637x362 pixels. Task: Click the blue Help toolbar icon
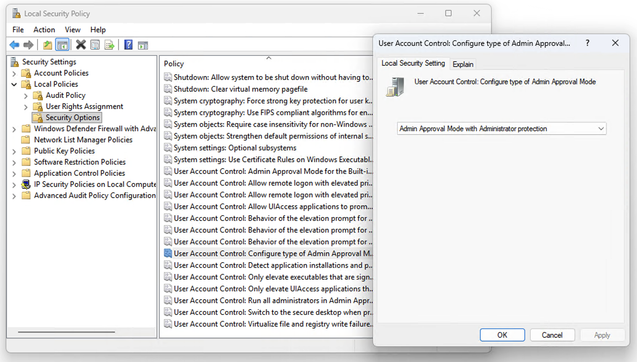[128, 45]
